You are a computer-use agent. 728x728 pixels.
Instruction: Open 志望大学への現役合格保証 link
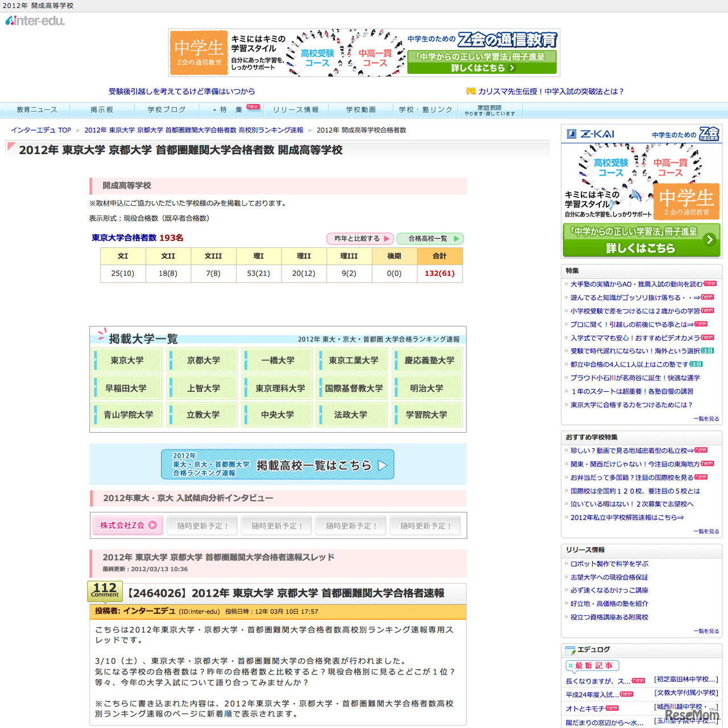pyautogui.click(x=609, y=577)
